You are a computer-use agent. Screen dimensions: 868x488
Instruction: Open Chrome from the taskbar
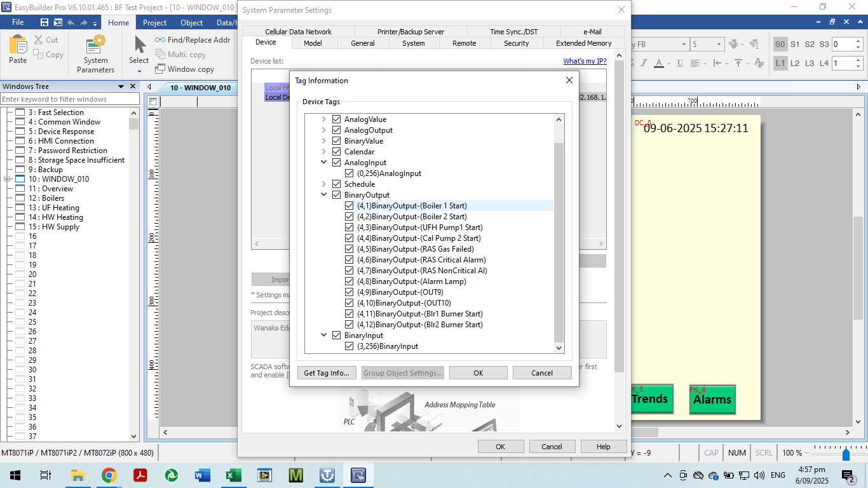click(109, 475)
